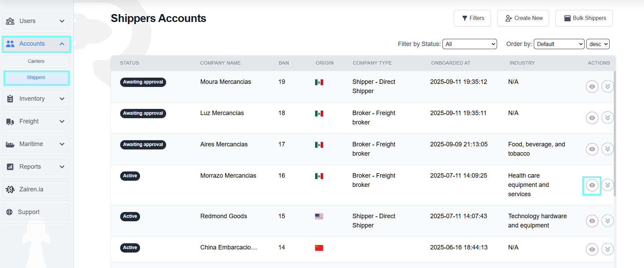Screen dimensions: 644x268
Task: Expand the Freight menu chevron
Action: [62, 122]
